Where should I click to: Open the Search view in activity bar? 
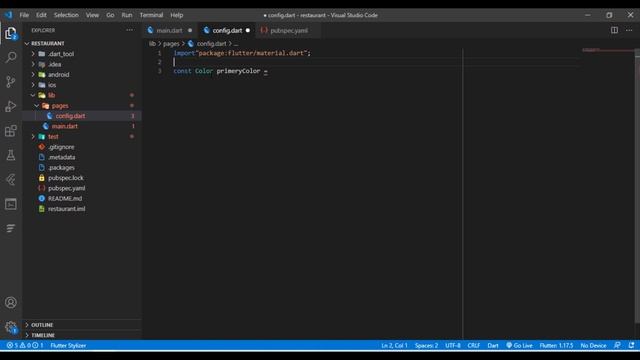(11, 57)
